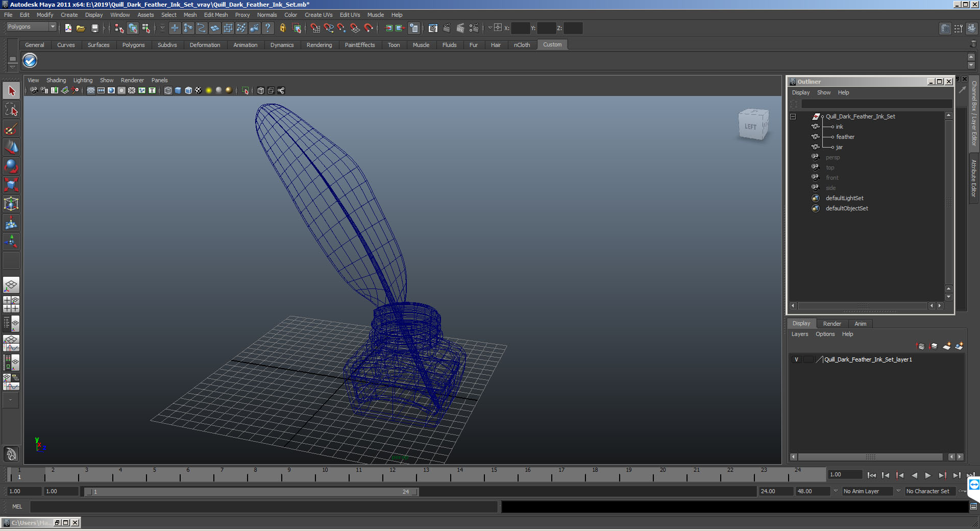
Task: Activate the Move tool cone icon
Action: [x=11, y=148]
